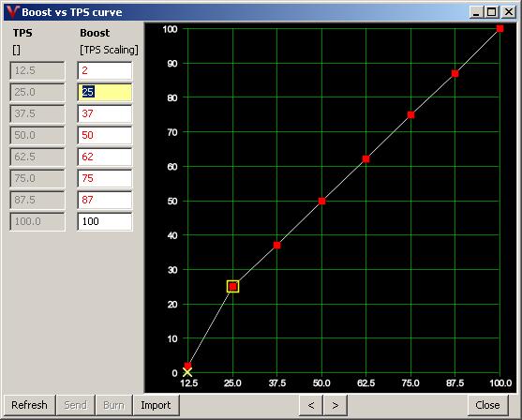
Task: Select the red curve point at 87.5
Action: [x=455, y=74]
